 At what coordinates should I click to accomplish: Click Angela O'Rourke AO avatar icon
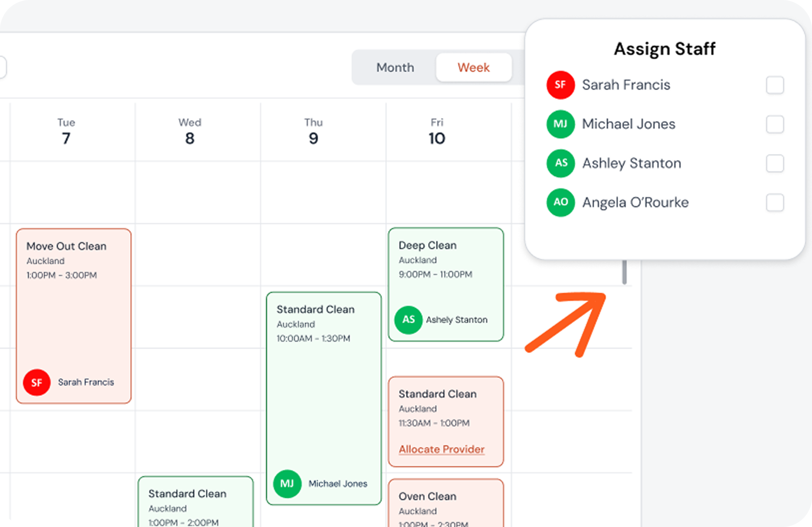coord(560,202)
